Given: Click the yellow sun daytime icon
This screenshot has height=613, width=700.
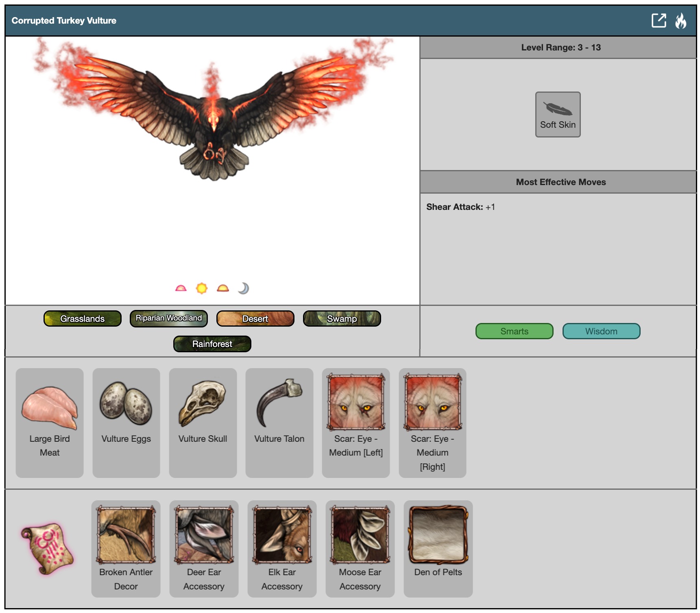Looking at the screenshot, I should click(201, 288).
